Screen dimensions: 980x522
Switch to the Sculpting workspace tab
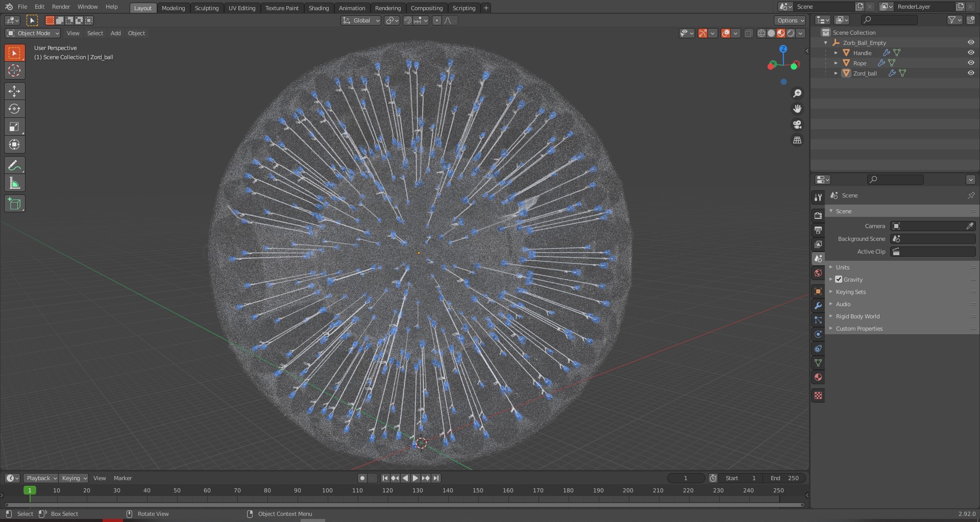coord(207,8)
